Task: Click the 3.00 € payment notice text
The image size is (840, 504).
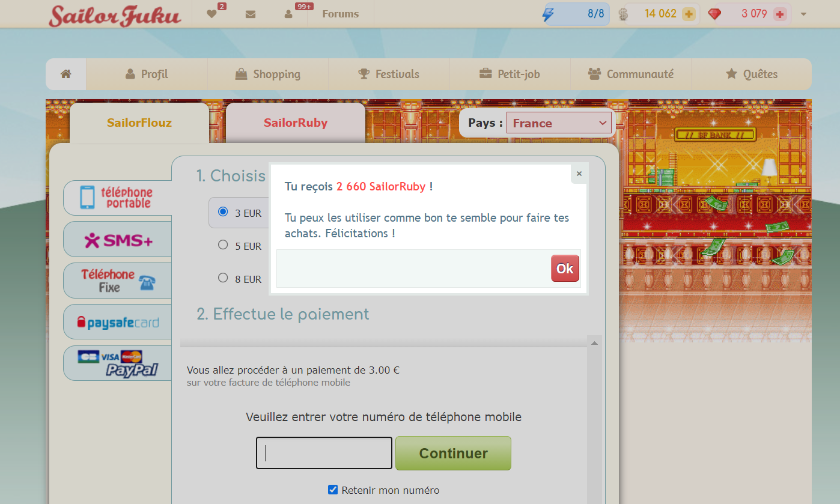Action: (293, 370)
